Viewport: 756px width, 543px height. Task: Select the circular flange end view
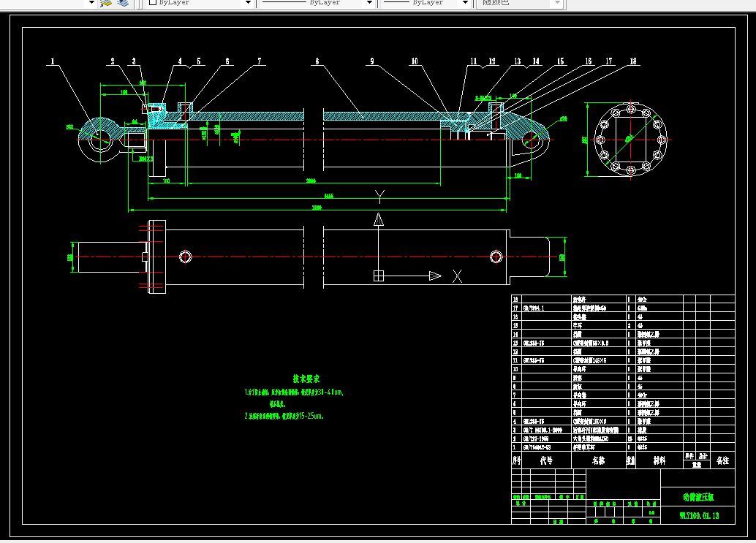point(631,140)
